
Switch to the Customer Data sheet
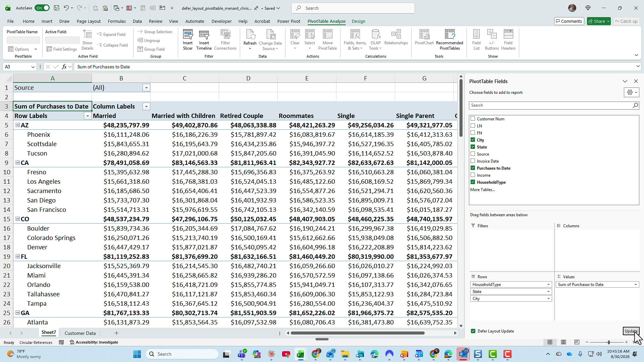pyautogui.click(x=80, y=333)
